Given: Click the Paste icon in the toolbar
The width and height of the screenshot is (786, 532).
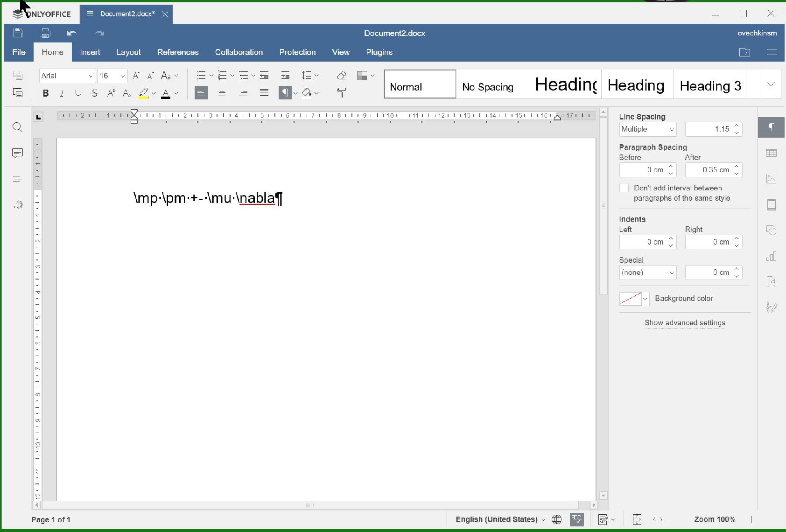Looking at the screenshot, I should point(18,92).
